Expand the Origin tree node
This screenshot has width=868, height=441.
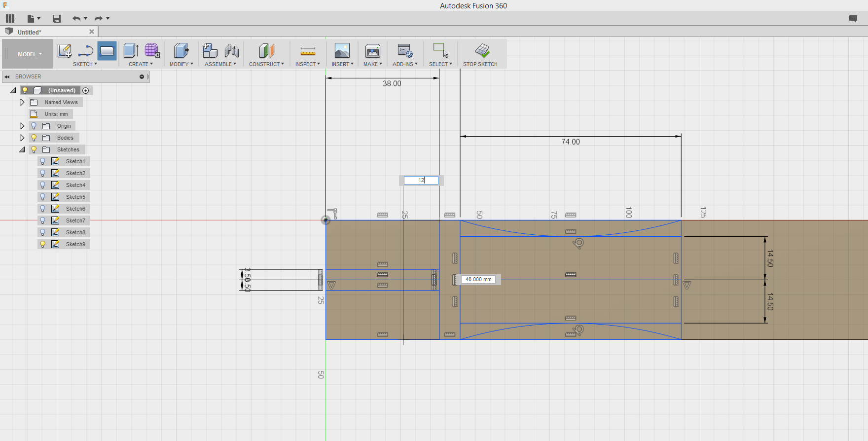(22, 126)
